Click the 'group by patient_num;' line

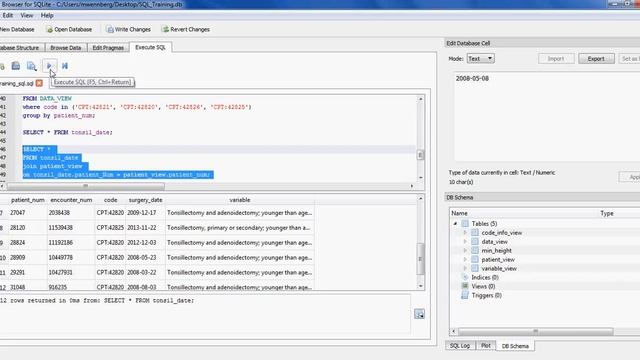[x=59, y=116]
